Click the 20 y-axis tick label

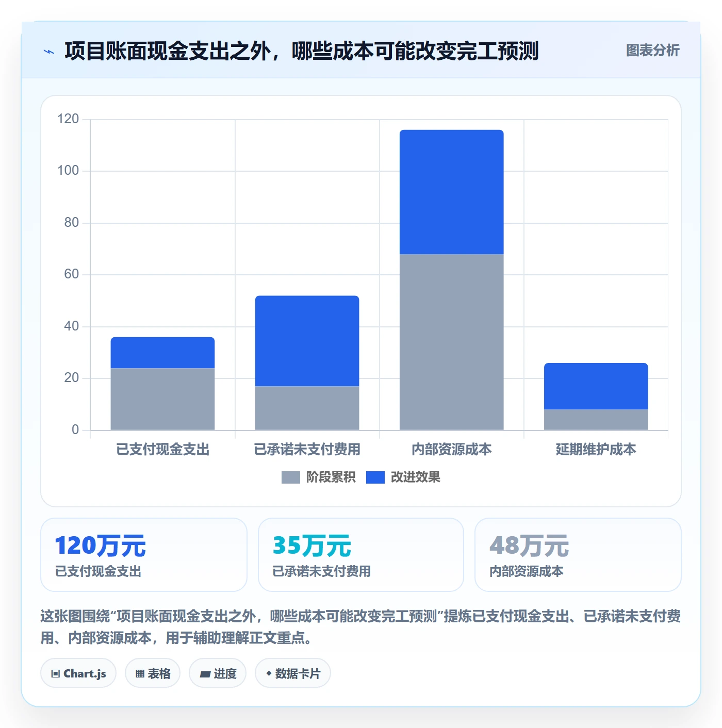point(71,378)
